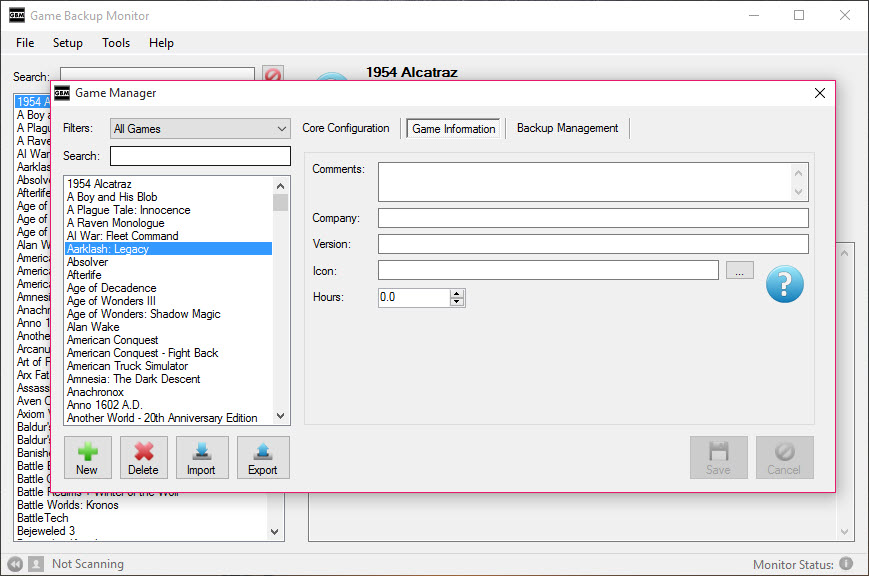Click the game list scrollbar down arrow
869x576 pixels.
coord(280,416)
